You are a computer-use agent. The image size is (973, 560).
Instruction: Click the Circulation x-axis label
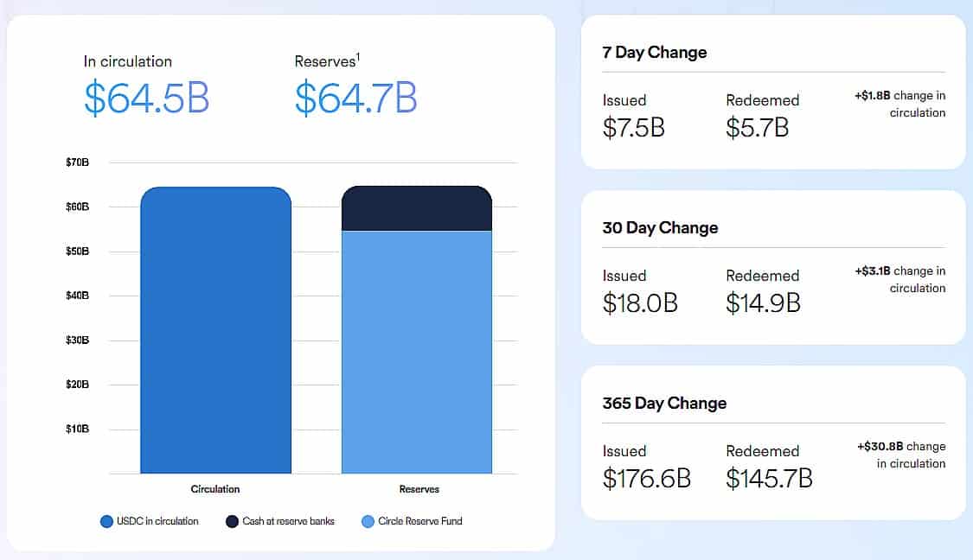click(215, 489)
